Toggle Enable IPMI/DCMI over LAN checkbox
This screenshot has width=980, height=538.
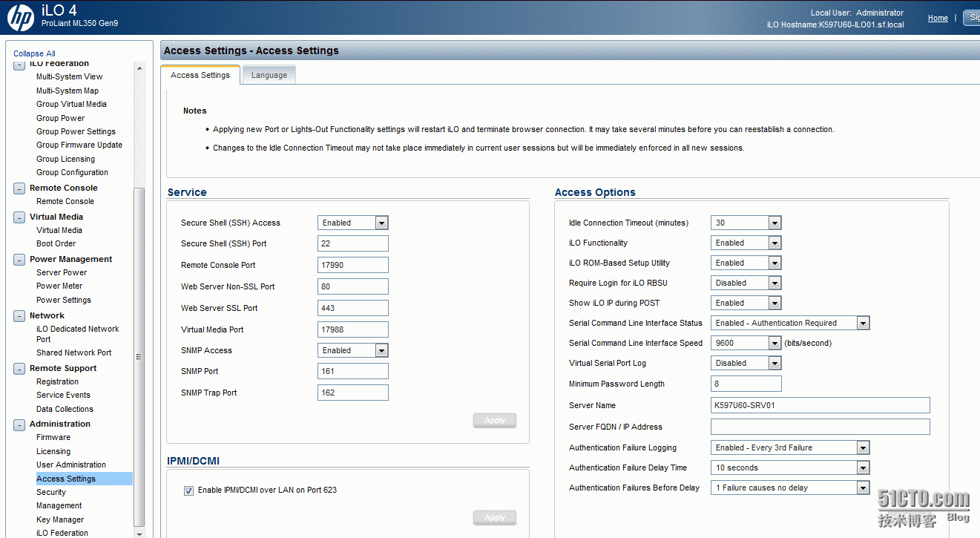pyautogui.click(x=188, y=491)
